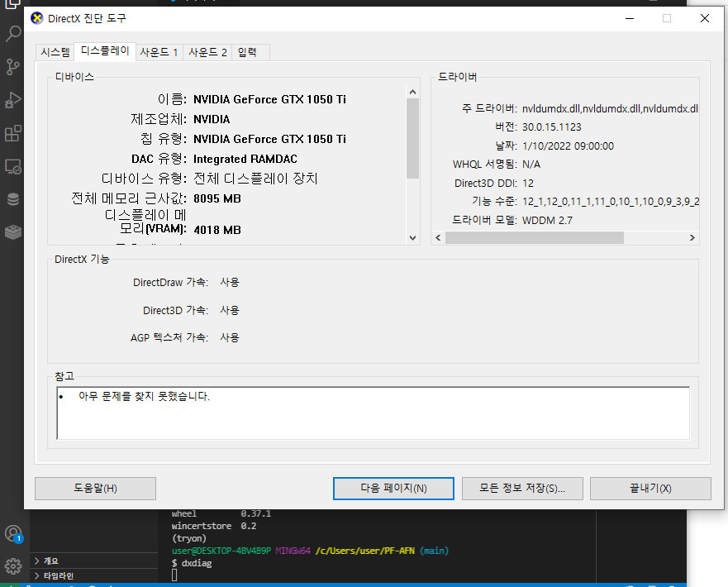
Task: Open Run and Debug view icon
Action: click(x=12, y=100)
